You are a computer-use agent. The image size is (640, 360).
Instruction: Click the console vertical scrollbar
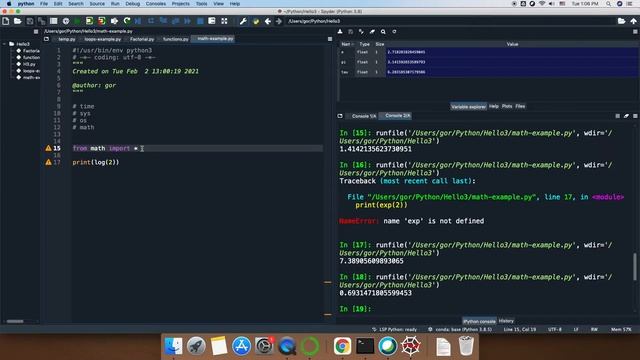tap(635, 267)
